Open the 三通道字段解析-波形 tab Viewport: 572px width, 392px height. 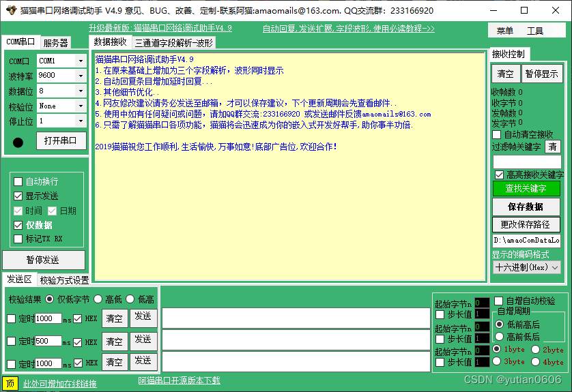click(x=173, y=43)
